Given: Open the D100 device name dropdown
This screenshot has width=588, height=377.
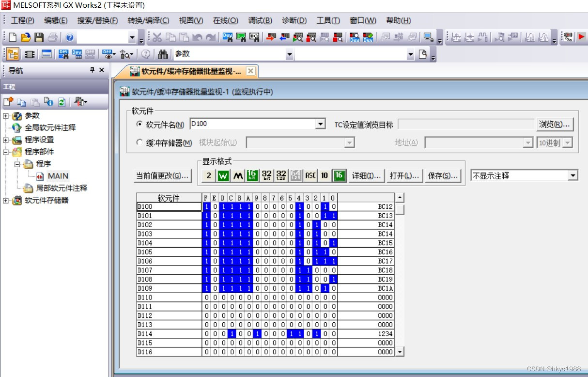Looking at the screenshot, I should pos(320,125).
